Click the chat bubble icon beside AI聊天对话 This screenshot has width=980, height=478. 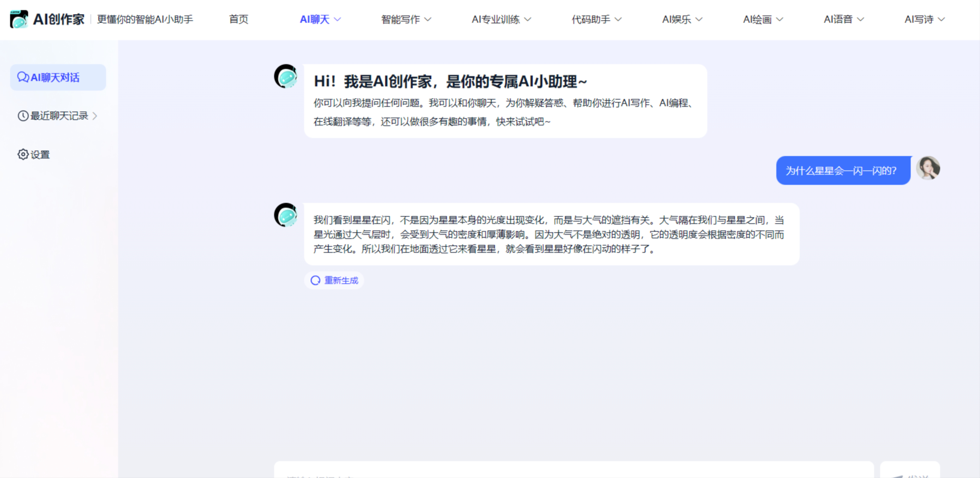click(23, 77)
